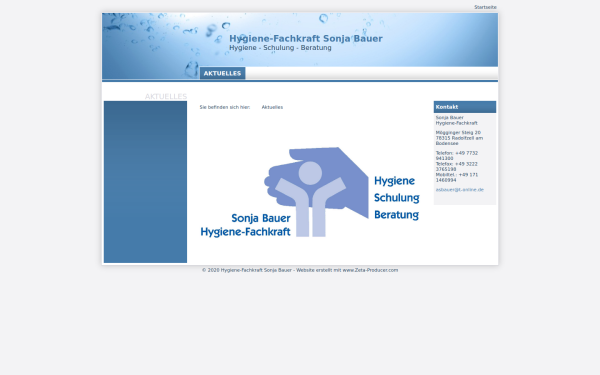Click the Telefax number in Kontakt box
600x375 pixels.
click(457, 166)
